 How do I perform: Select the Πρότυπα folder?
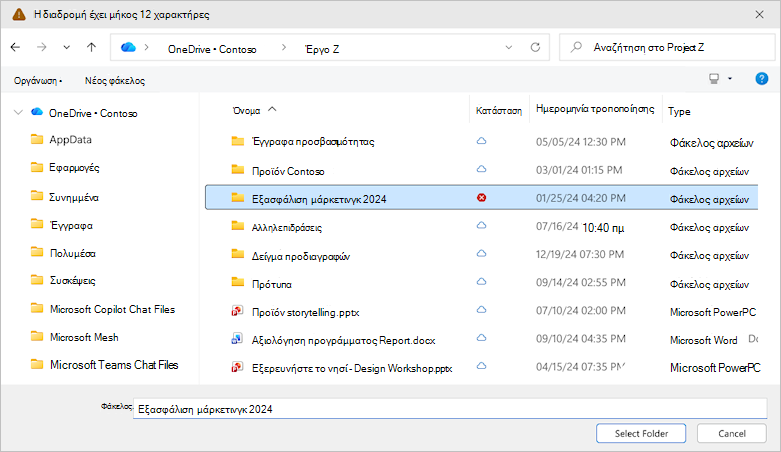272,285
